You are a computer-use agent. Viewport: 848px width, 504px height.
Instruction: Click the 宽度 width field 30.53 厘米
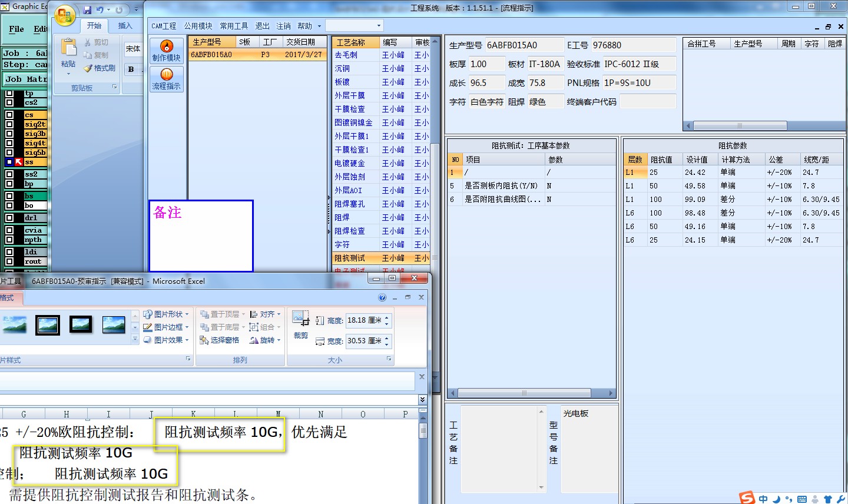click(x=368, y=341)
